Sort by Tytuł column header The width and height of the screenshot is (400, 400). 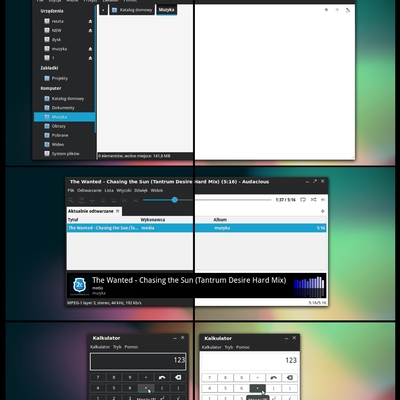click(73, 220)
